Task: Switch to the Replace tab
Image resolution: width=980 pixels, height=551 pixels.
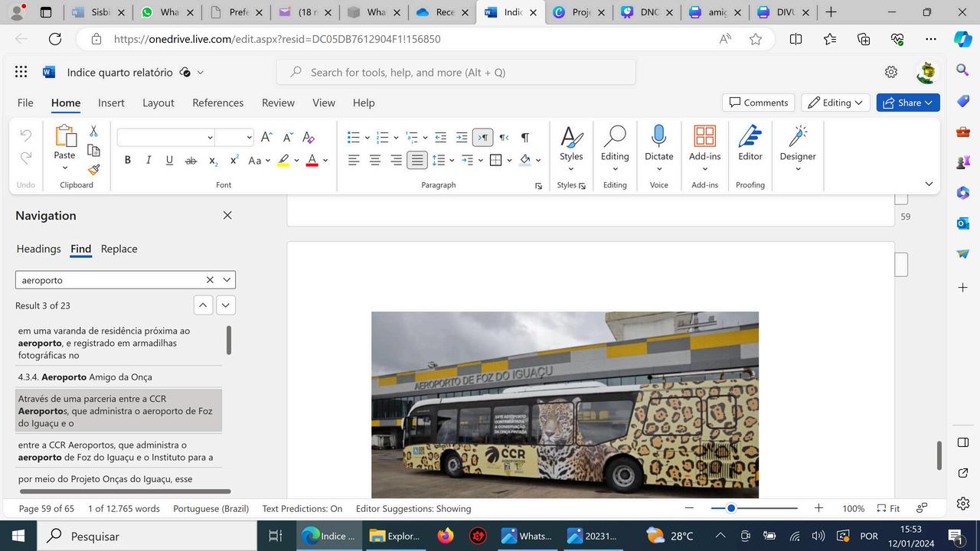Action: 119,249
